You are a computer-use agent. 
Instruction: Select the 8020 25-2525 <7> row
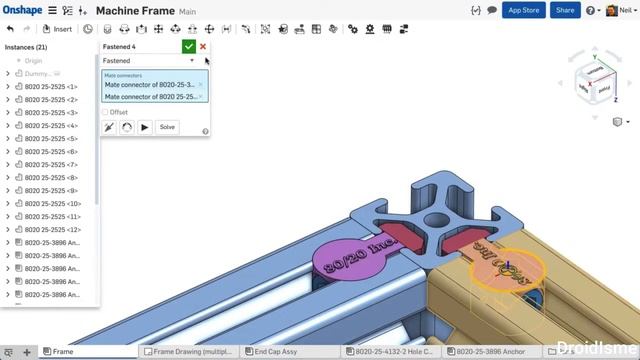50,164
